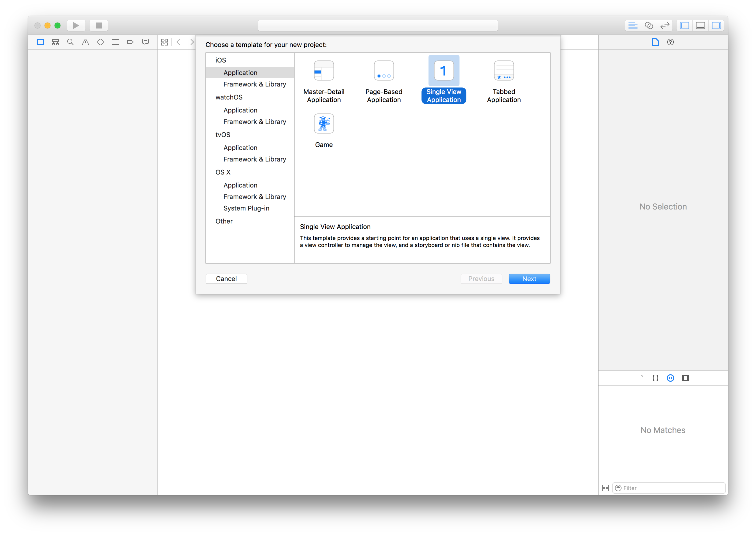Show the Quick Help inspector

670,42
